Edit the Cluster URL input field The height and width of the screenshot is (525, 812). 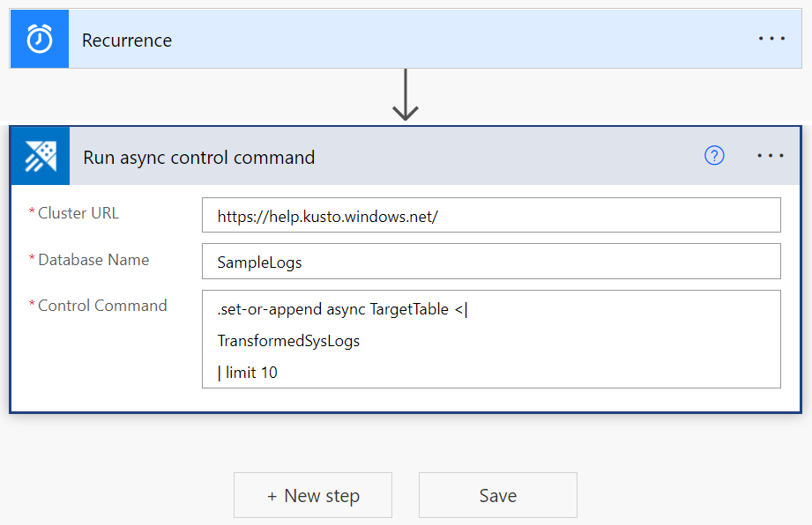pos(491,214)
